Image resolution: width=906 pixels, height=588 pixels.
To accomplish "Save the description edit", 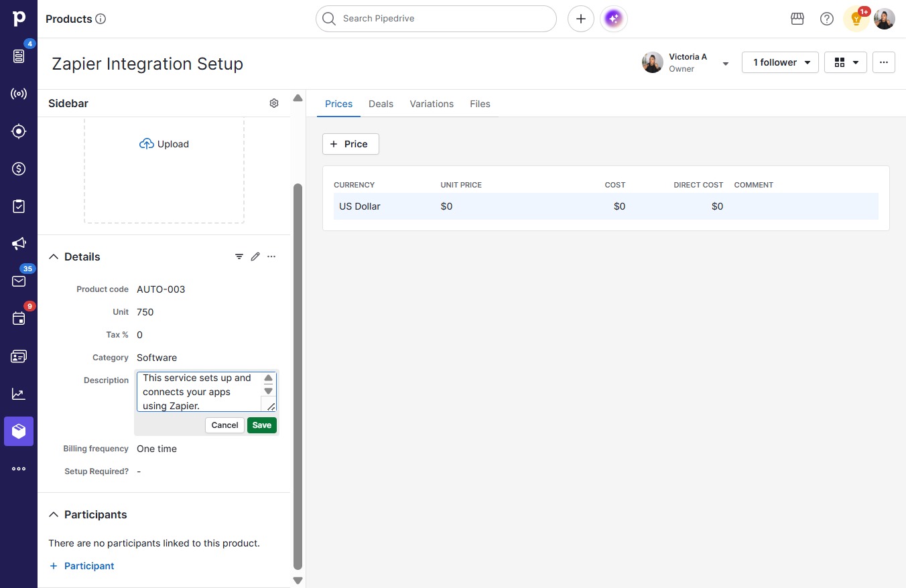I will 262,425.
